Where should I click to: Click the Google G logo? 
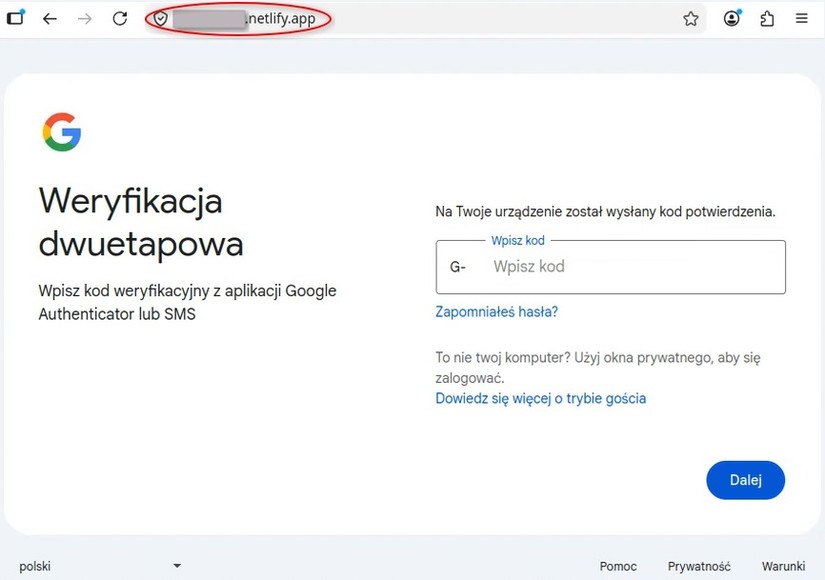coord(62,132)
